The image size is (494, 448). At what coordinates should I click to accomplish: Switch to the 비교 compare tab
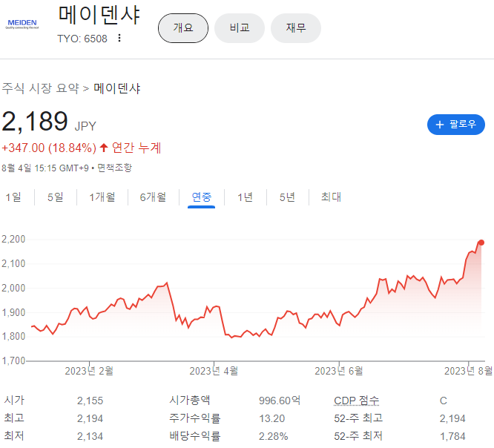[x=240, y=28]
